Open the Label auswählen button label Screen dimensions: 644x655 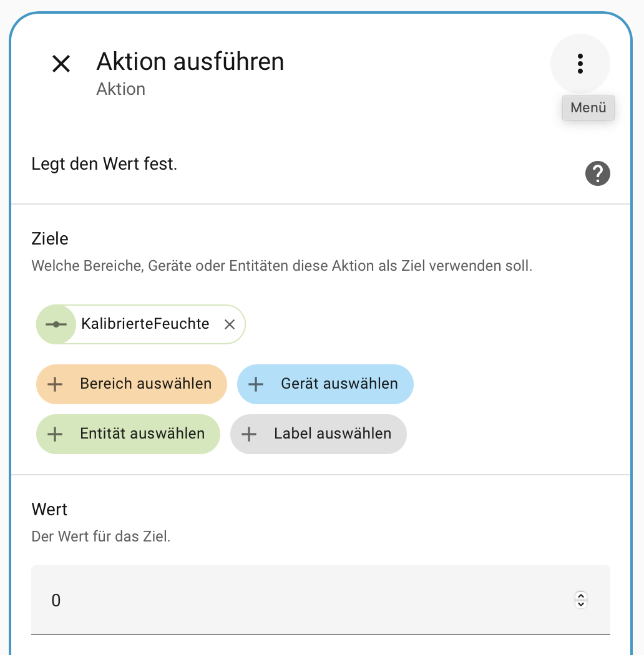point(332,434)
